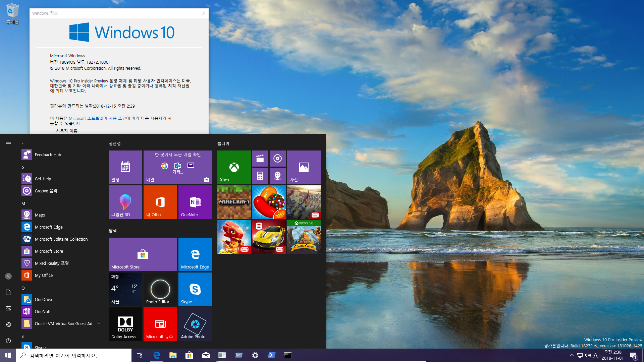
Task: Open PowerShell from the taskbar
Action: pyautogui.click(x=272, y=355)
